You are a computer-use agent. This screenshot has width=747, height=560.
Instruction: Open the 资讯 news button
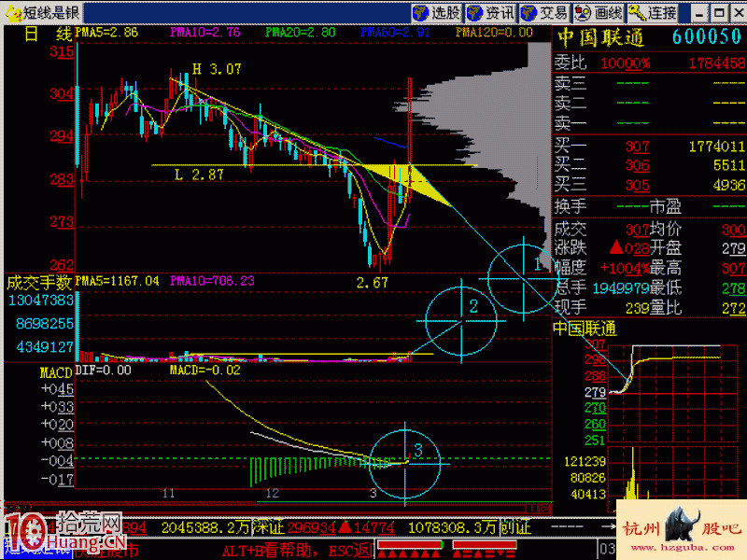pos(491,13)
